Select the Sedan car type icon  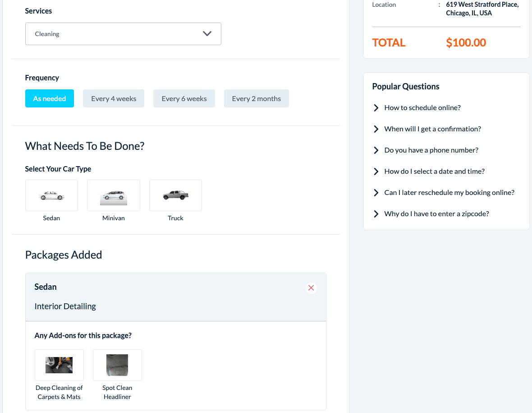(51, 195)
